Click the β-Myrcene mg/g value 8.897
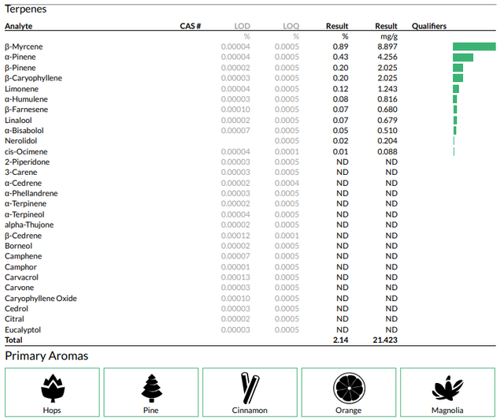The height and width of the screenshot is (420, 504). [387, 46]
